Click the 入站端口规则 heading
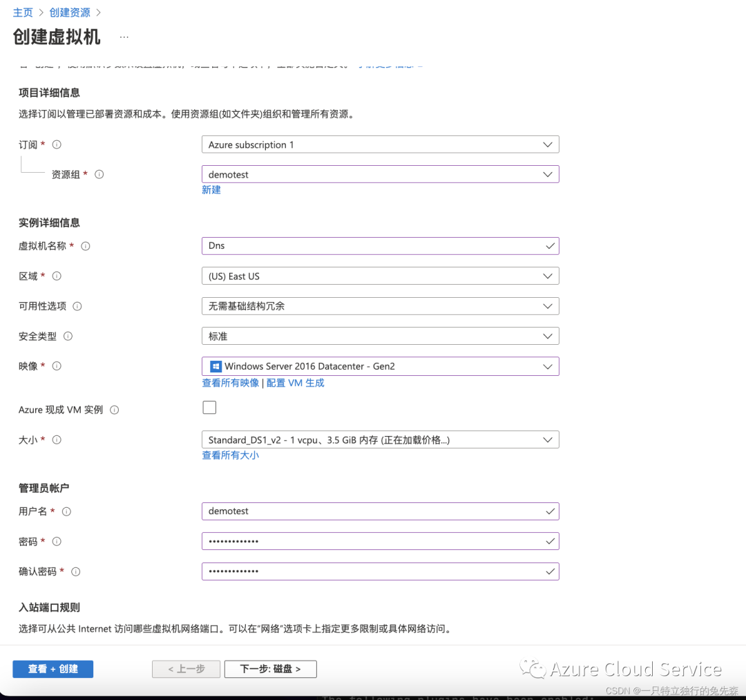This screenshot has width=746, height=700. (49, 607)
